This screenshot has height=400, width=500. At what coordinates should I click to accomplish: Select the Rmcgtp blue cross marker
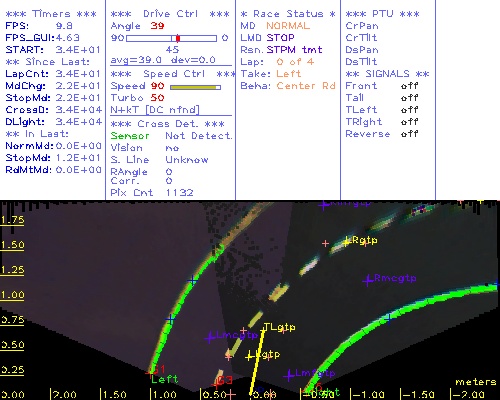(x=367, y=281)
